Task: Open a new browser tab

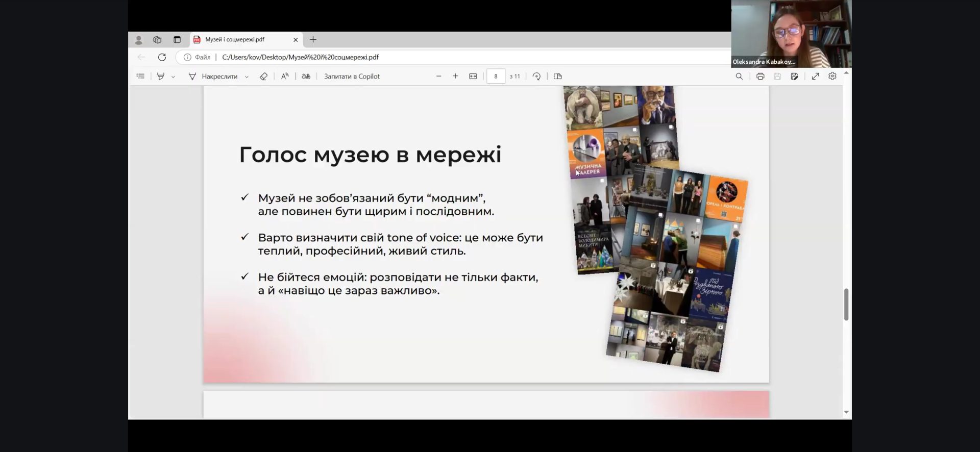Action: click(x=313, y=40)
